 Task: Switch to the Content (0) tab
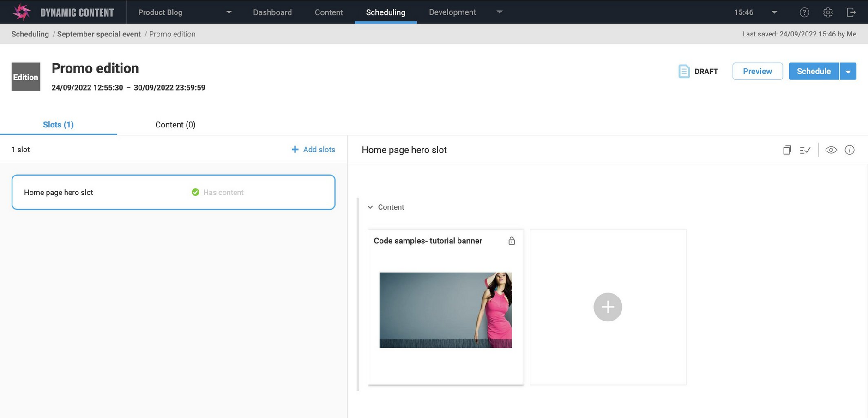175,125
